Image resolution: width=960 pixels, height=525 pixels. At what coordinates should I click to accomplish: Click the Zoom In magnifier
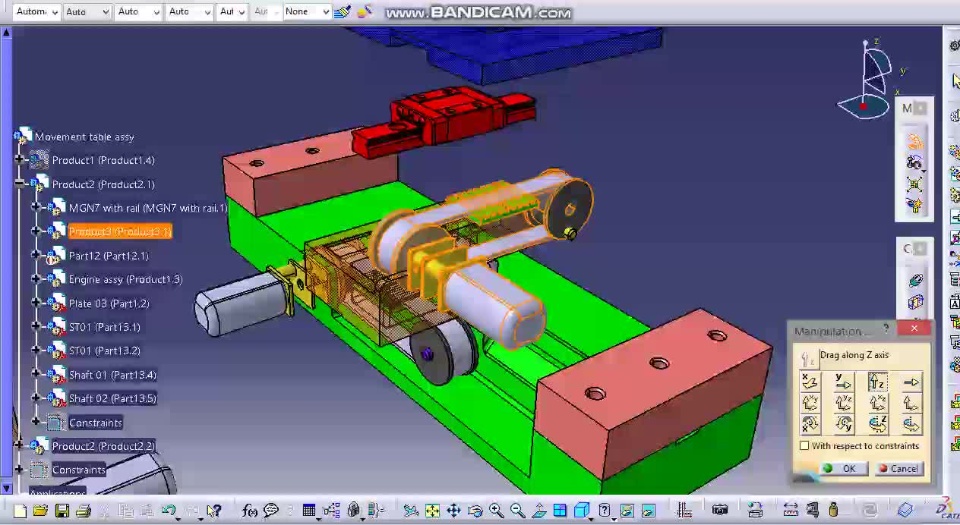[x=497, y=510]
